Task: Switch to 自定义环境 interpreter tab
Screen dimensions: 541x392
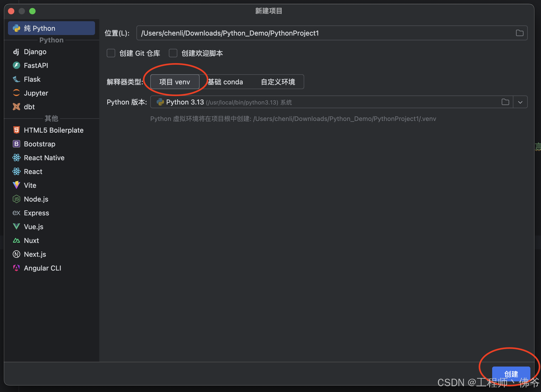Action: 278,82
